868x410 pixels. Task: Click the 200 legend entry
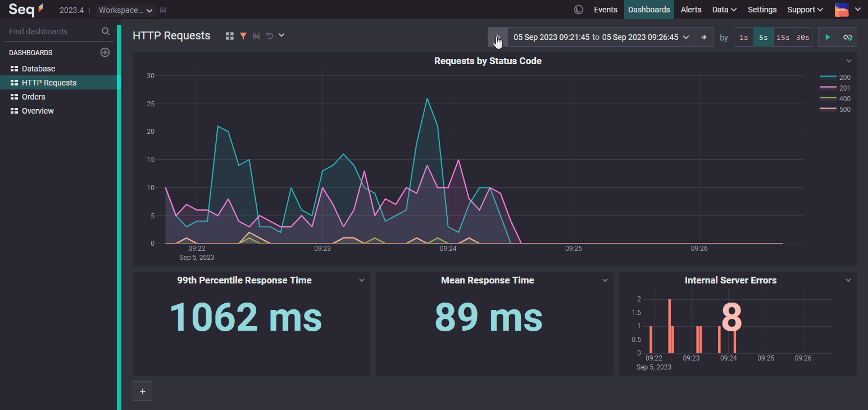click(x=835, y=77)
